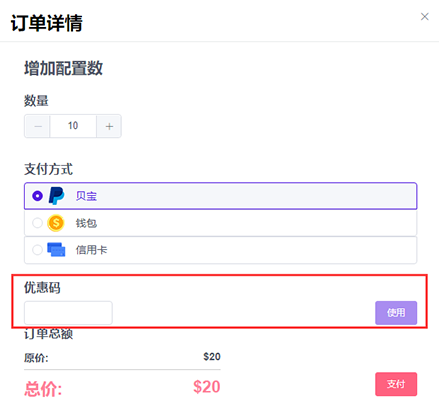The width and height of the screenshot is (439, 409).
Task: Choose the 钱包 payment label
Action: [86, 223]
